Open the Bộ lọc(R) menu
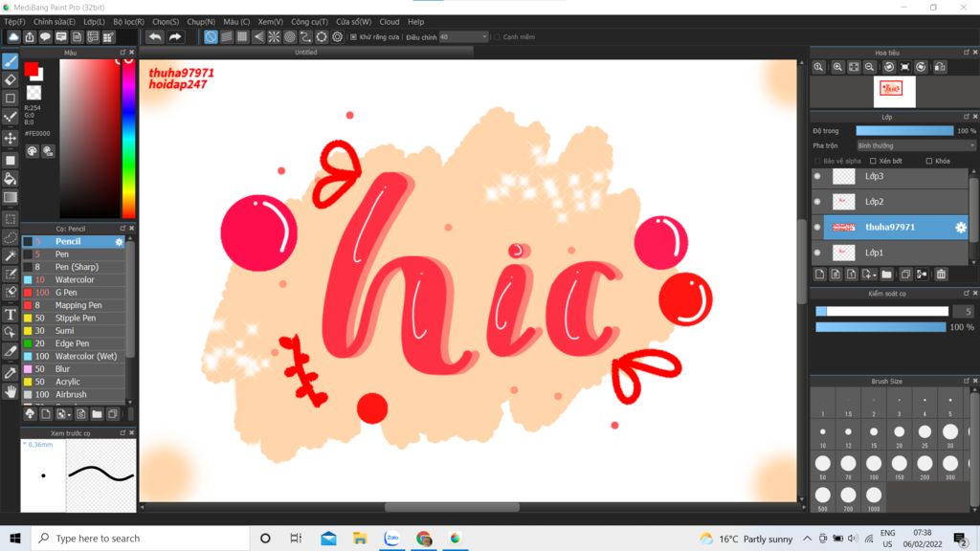The width and height of the screenshot is (980, 551). pos(129,22)
